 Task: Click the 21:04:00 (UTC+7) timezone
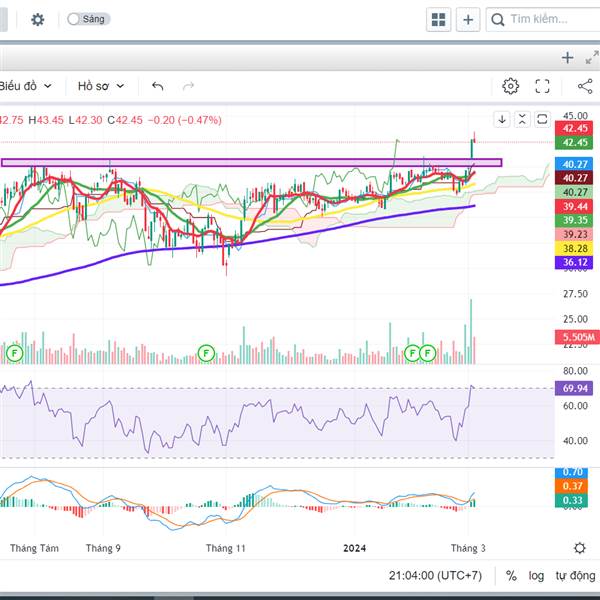coord(435,576)
